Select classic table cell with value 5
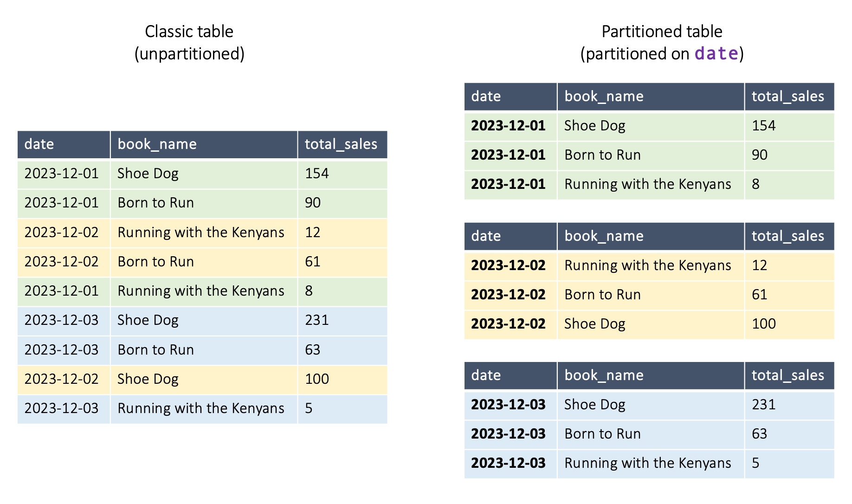The width and height of the screenshot is (852, 504). 342,408
